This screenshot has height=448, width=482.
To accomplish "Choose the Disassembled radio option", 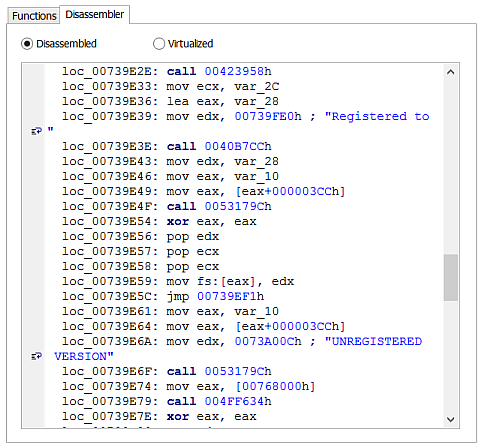I will pyautogui.click(x=59, y=44).
